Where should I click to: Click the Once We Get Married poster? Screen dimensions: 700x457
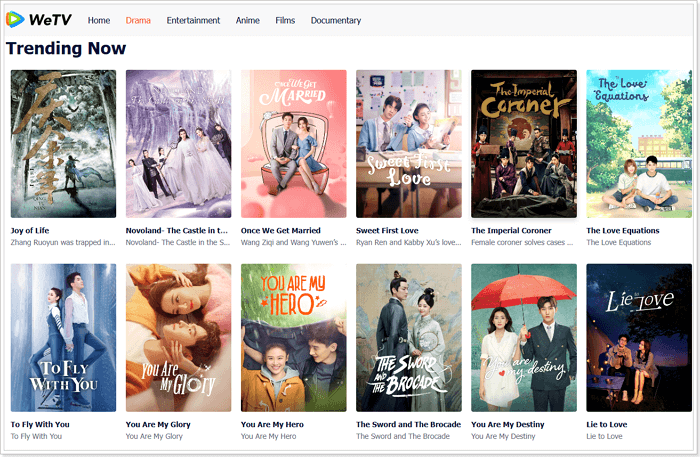[x=293, y=143]
